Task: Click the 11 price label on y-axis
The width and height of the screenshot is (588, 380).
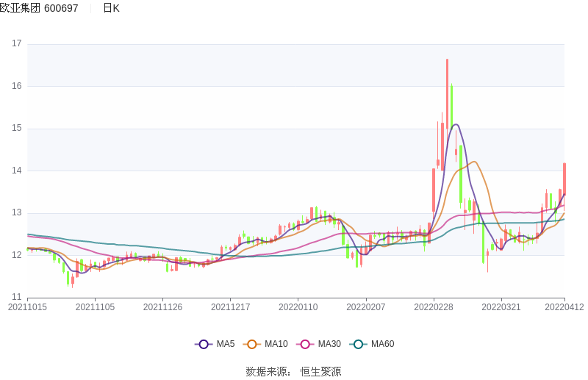Action: coord(17,297)
